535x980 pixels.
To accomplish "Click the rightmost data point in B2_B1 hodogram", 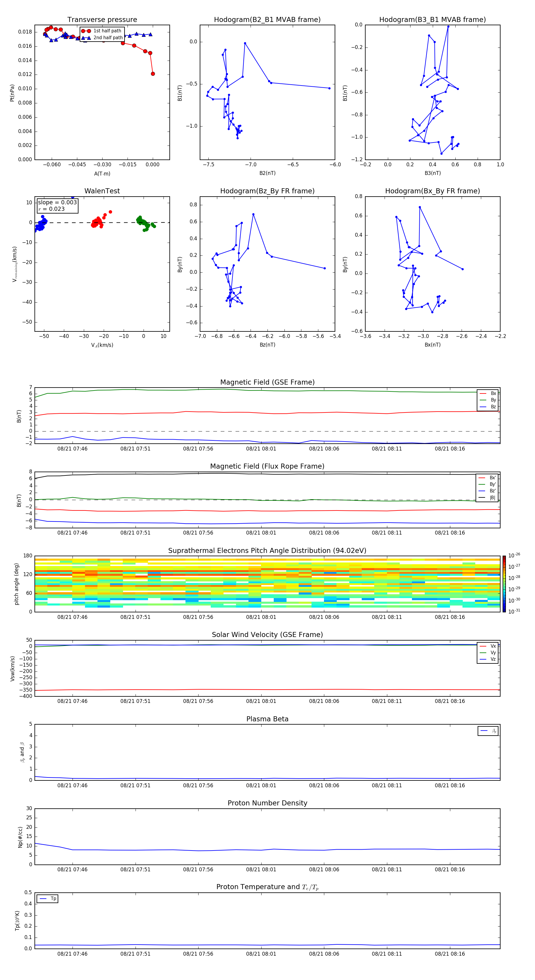I will (329, 88).
